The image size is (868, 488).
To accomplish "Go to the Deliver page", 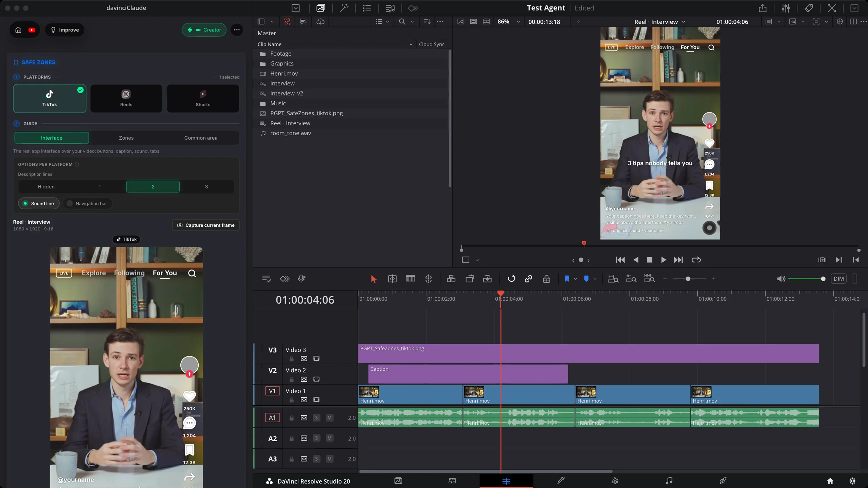I will coord(723,481).
